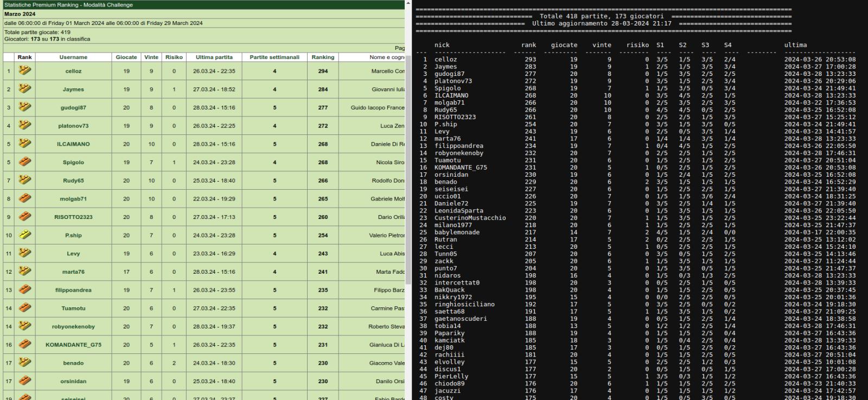Image resolution: width=868 pixels, height=400 pixels.
Task: Sort by the Ultima partita column header
Action: [x=214, y=57]
